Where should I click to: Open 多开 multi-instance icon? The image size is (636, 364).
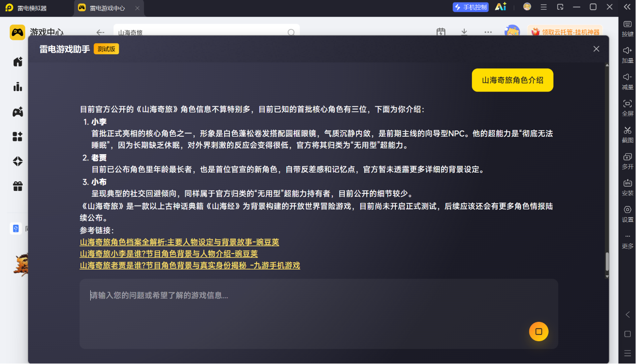(x=627, y=161)
